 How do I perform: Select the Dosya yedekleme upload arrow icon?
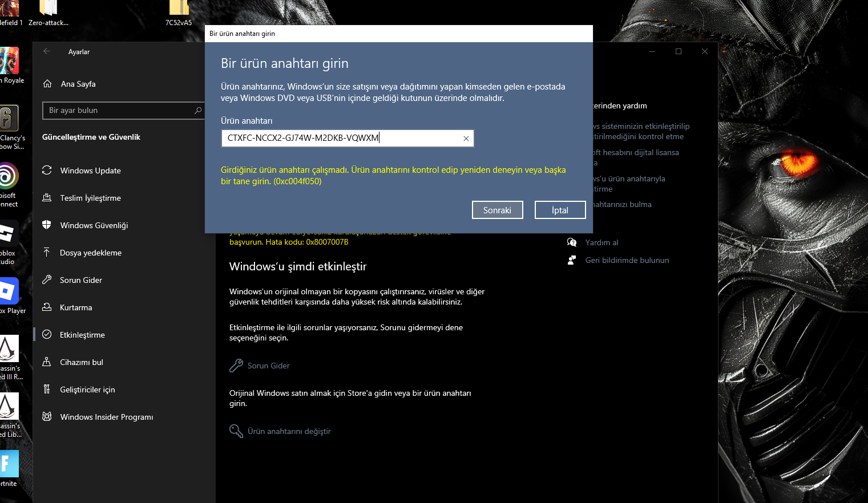click(47, 252)
